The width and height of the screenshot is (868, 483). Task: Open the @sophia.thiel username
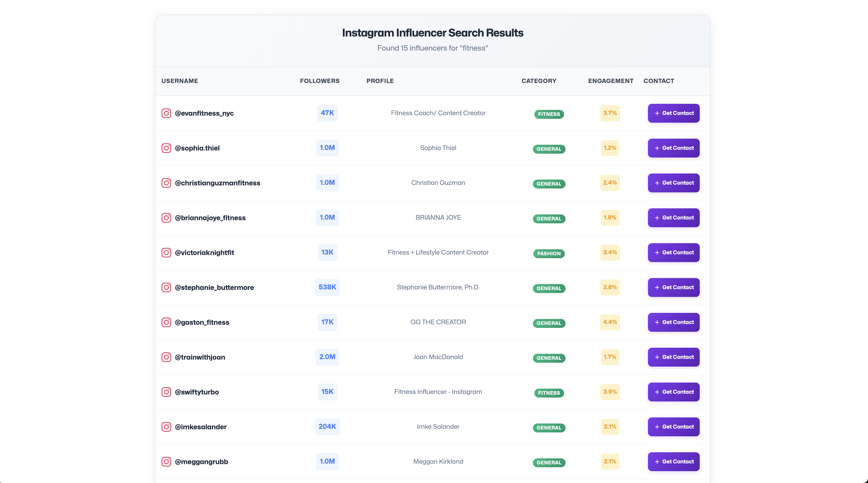197,148
